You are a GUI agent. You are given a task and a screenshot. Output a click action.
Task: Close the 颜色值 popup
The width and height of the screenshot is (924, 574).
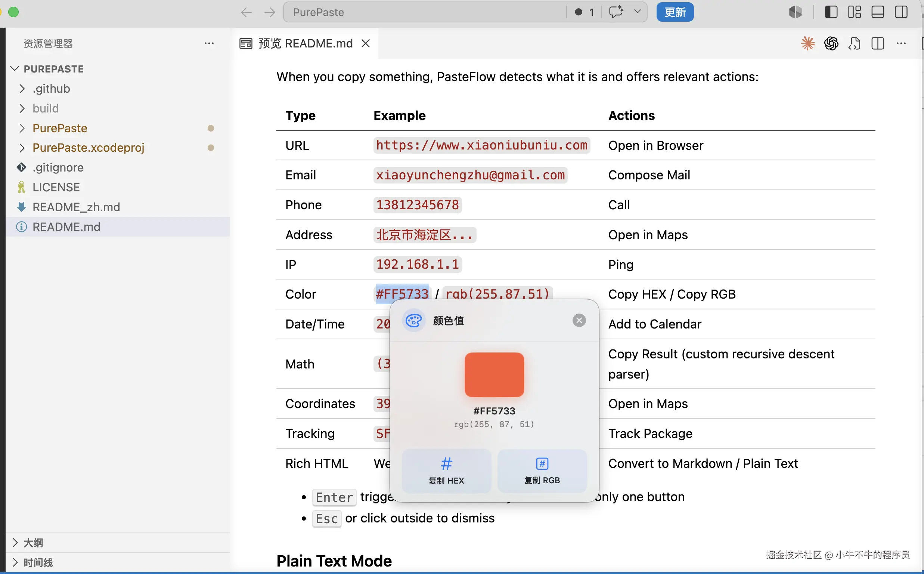tap(579, 320)
